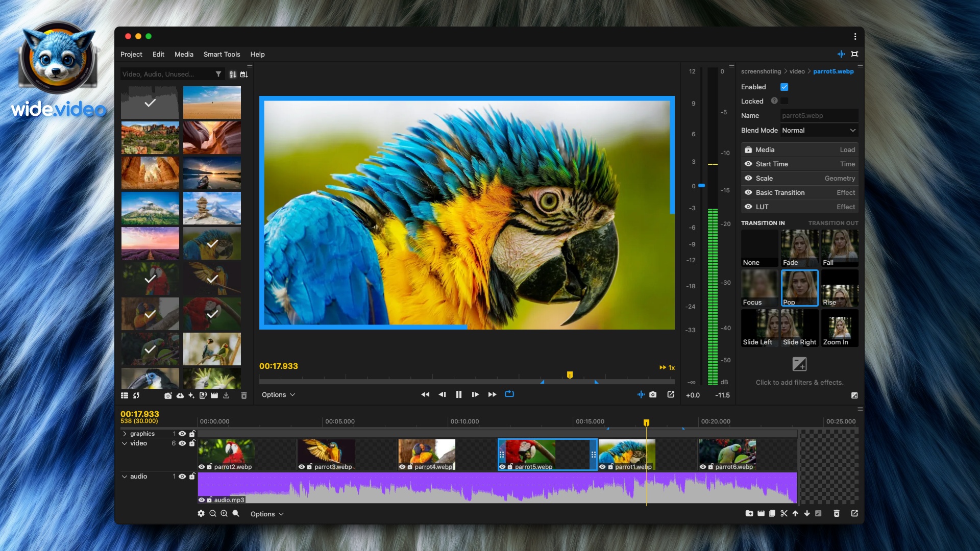The width and height of the screenshot is (980, 551).
Task: Hide the video track with eye icon
Action: pyautogui.click(x=182, y=443)
